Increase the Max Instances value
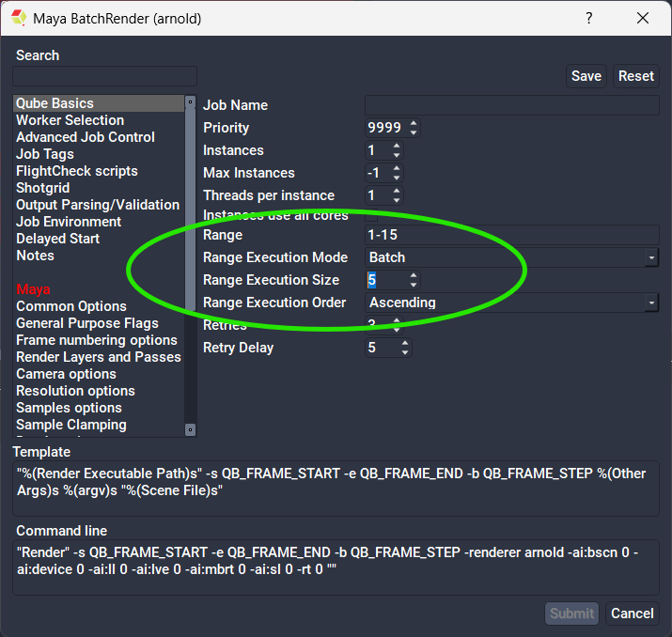This screenshot has width=672, height=637. click(x=397, y=168)
